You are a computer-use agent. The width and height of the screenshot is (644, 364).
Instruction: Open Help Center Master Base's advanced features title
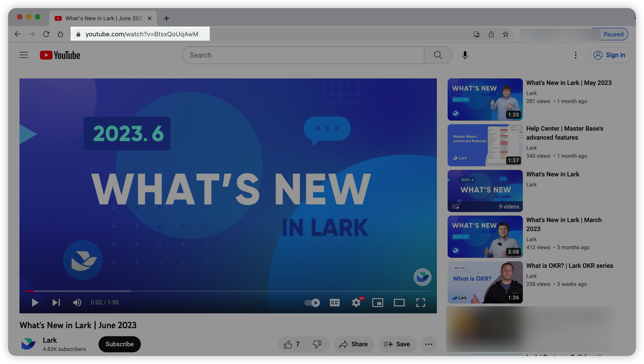coord(565,133)
